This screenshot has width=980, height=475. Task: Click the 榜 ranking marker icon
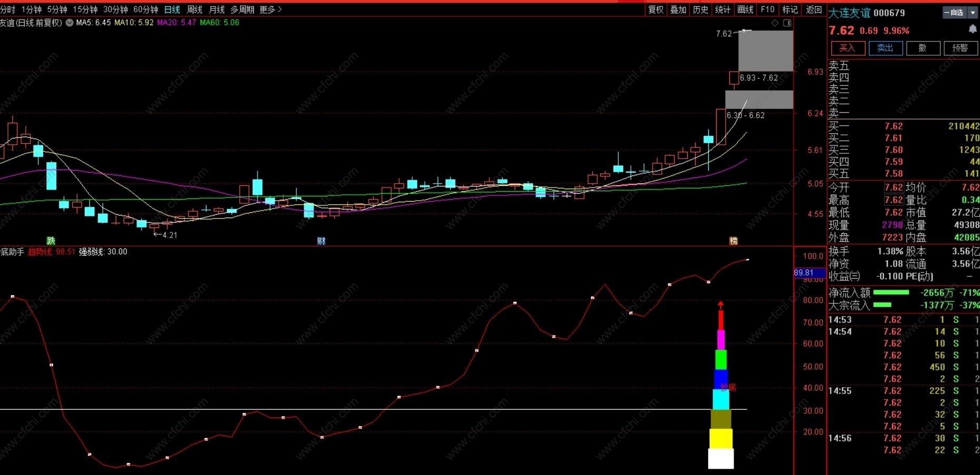pyautogui.click(x=734, y=241)
